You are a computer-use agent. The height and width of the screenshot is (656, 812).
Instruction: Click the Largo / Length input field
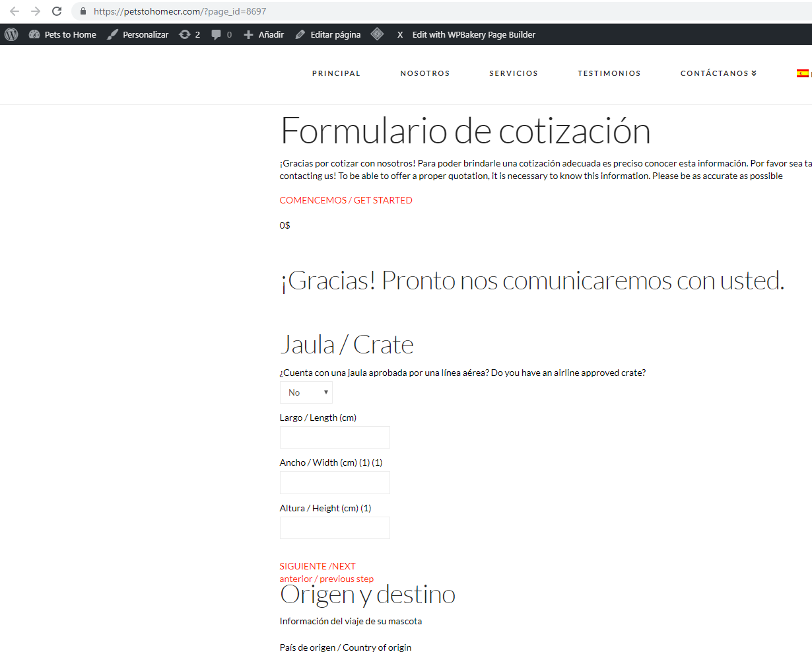335,437
